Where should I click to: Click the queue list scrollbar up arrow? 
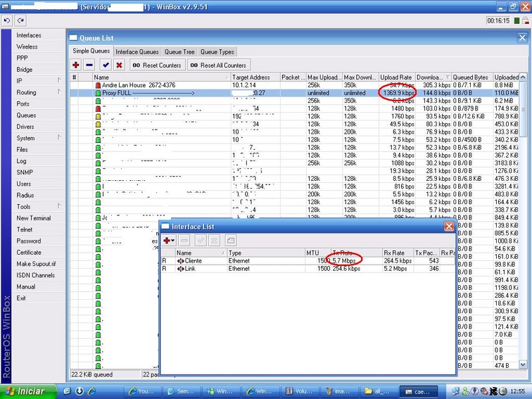(x=523, y=77)
